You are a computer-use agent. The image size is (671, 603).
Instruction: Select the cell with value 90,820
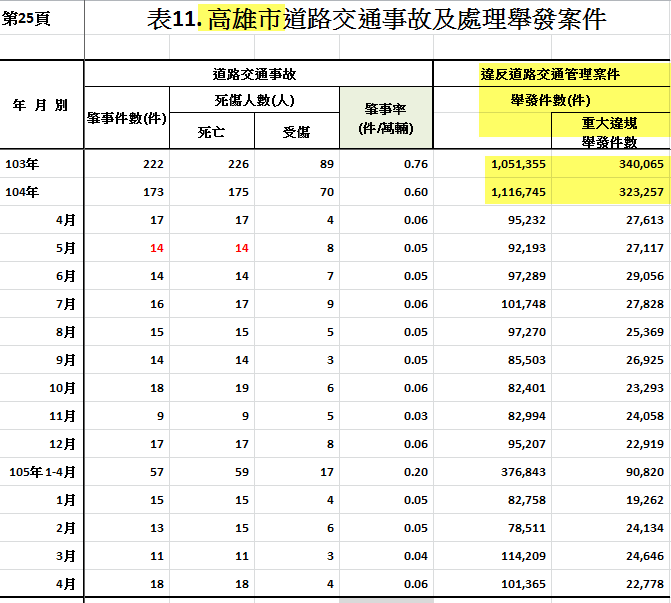coord(611,472)
